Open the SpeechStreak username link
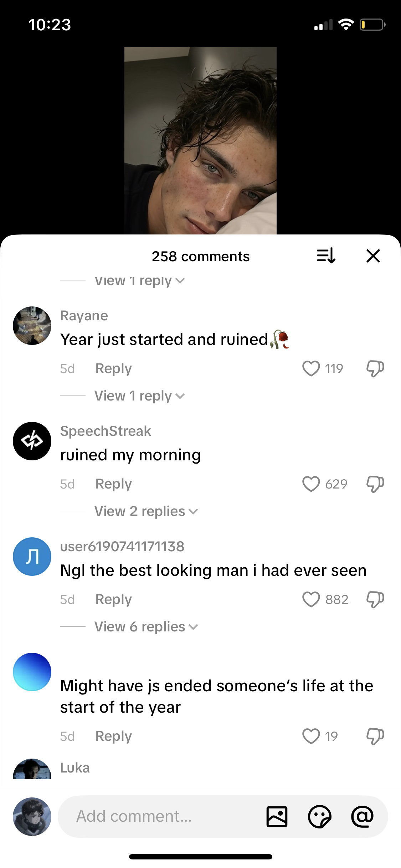This screenshot has width=401, height=868. coord(106,431)
